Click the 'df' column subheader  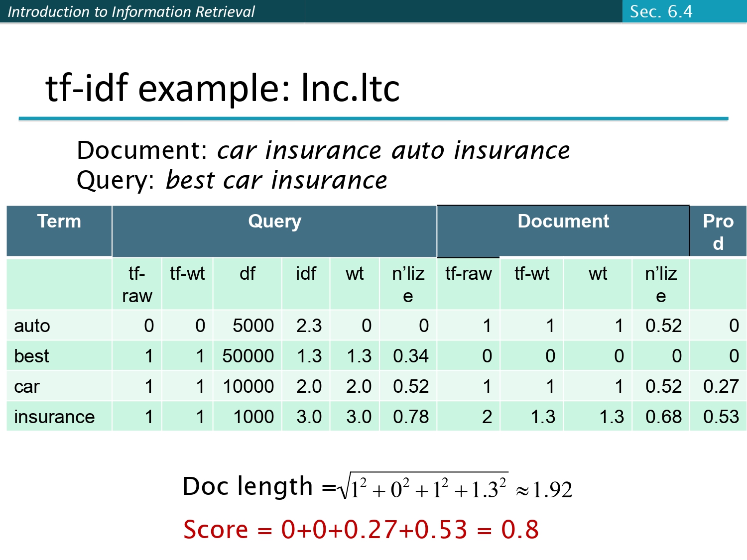pyautogui.click(x=247, y=274)
